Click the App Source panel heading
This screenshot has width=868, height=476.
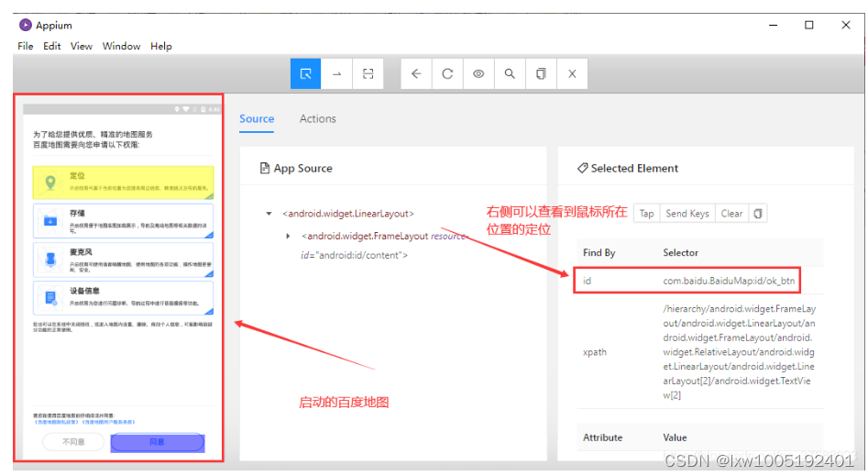pos(296,168)
